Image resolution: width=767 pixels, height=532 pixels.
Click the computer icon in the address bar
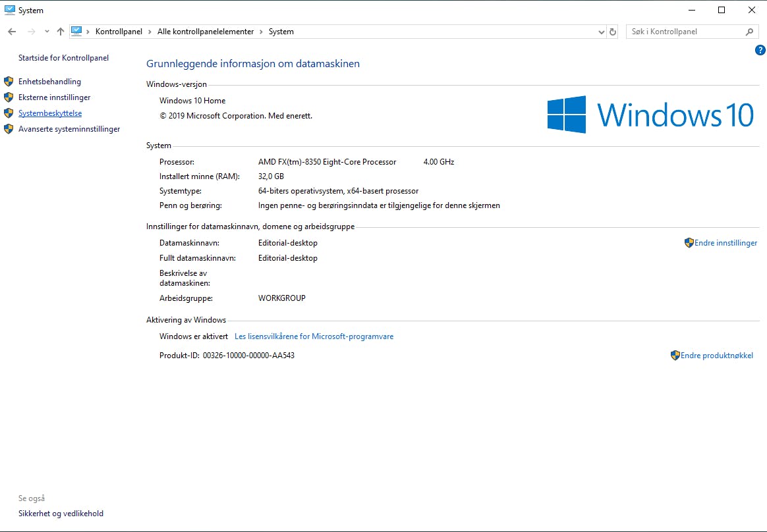click(76, 32)
